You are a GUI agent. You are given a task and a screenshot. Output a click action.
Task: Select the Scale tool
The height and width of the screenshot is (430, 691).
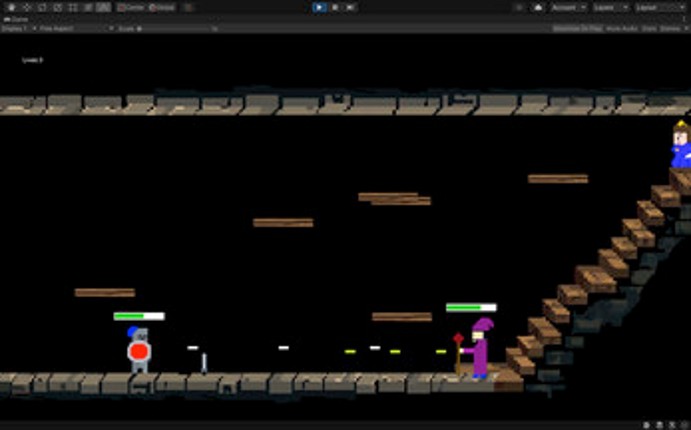click(58, 7)
